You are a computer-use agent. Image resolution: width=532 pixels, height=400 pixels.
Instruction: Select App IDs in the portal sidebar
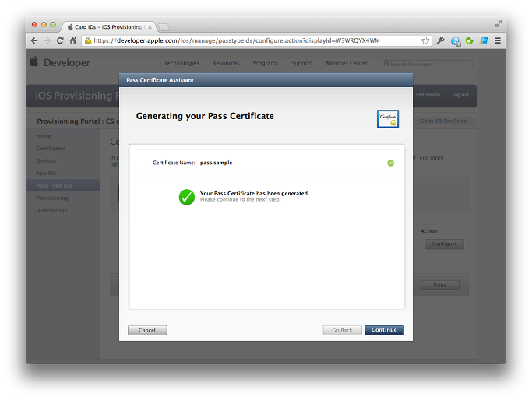pyautogui.click(x=46, y=174)
